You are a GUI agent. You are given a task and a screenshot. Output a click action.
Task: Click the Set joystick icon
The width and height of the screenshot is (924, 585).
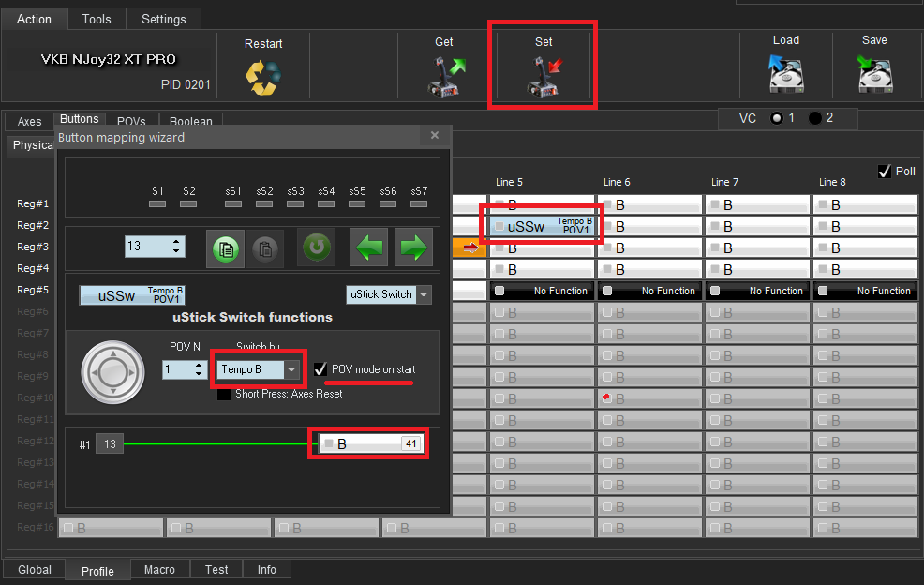[544, 76]
